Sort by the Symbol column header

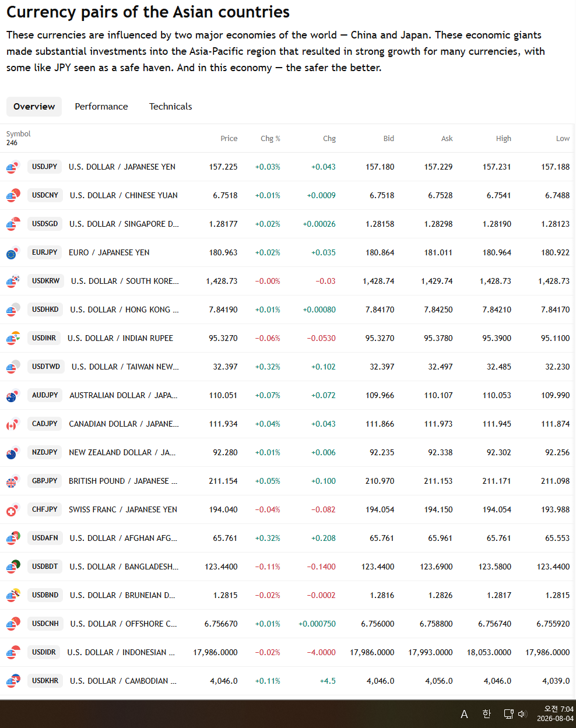coord(19,134)
